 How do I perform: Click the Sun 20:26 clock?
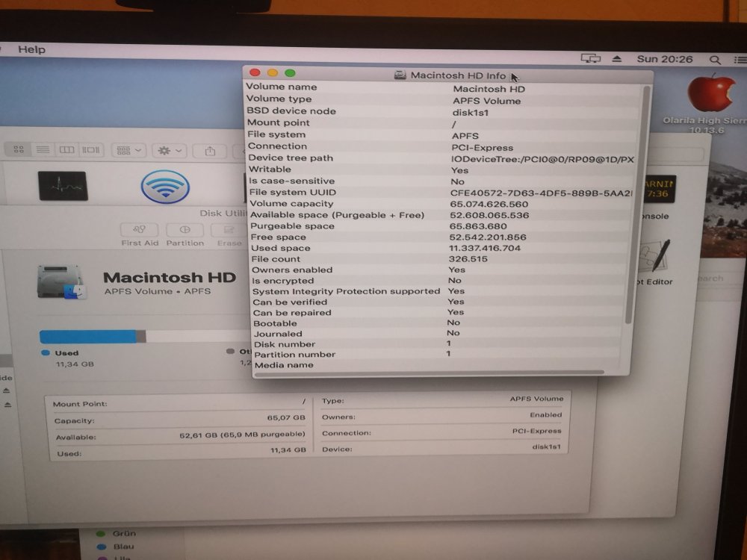click(665, 59)
